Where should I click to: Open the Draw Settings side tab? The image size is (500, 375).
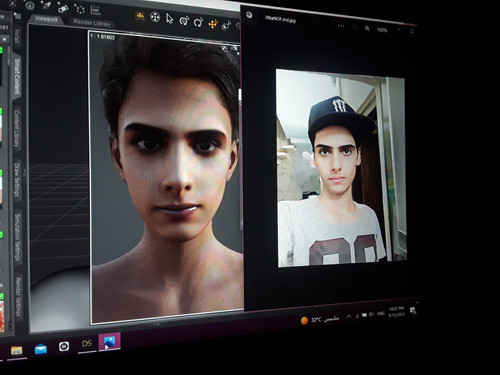pyautogui.click(x=16, y=179)
